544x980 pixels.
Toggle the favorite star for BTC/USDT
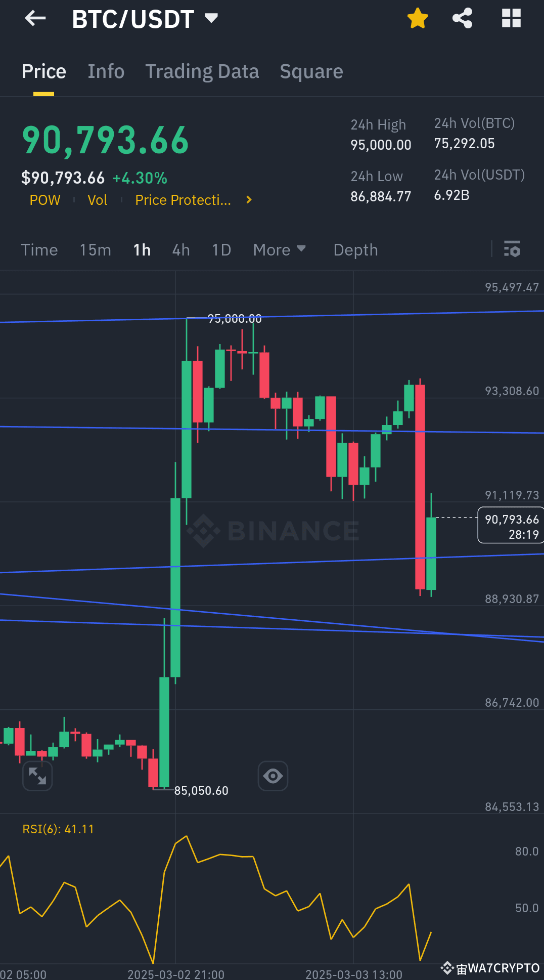[x=418, y=18]
